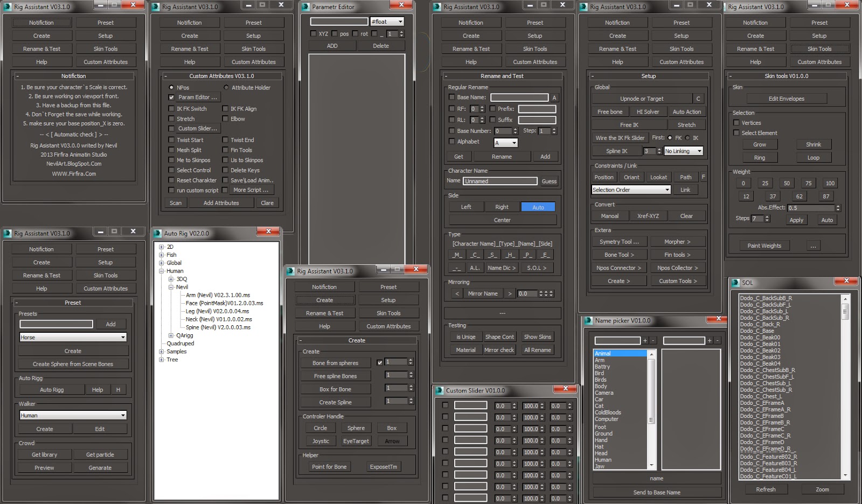Click the app icon in SOL window title bar

736,282
